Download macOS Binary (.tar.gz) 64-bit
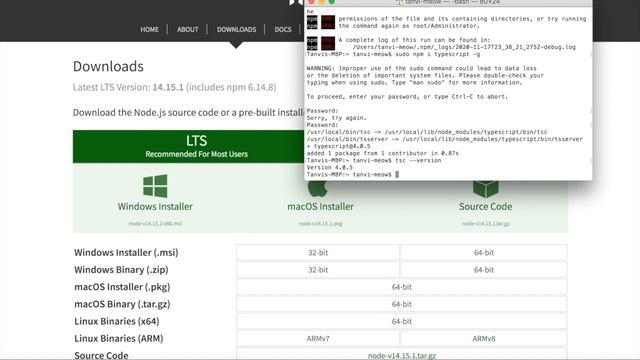 pos(402,304)
